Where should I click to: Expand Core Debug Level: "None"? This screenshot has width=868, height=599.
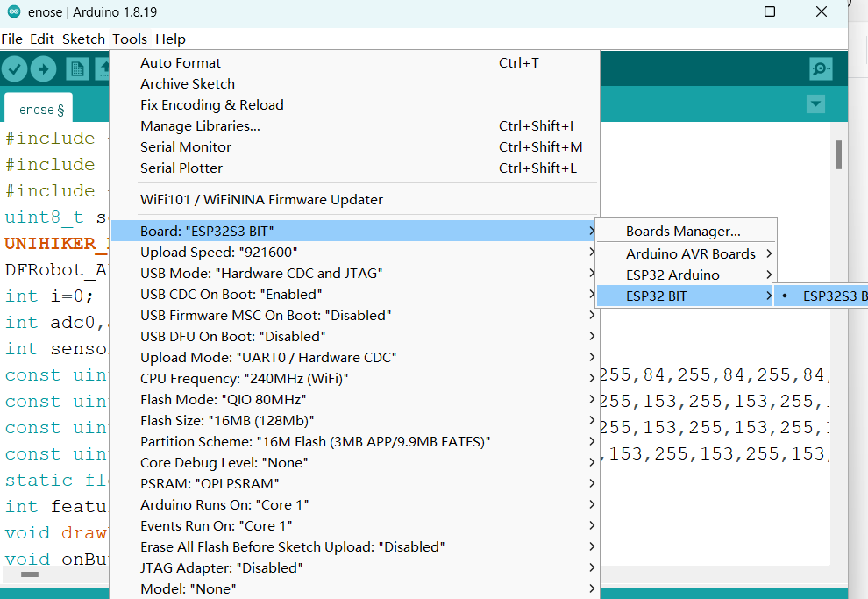tap(355, 462)
